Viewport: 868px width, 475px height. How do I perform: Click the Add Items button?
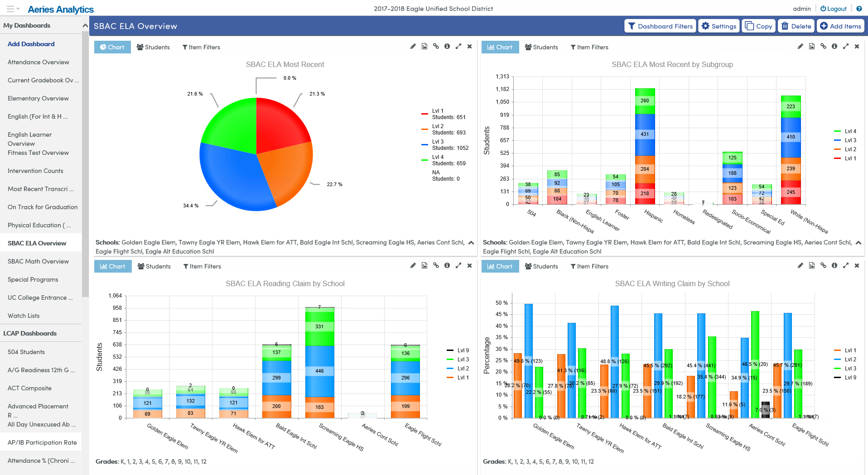[x=840, y=26]
